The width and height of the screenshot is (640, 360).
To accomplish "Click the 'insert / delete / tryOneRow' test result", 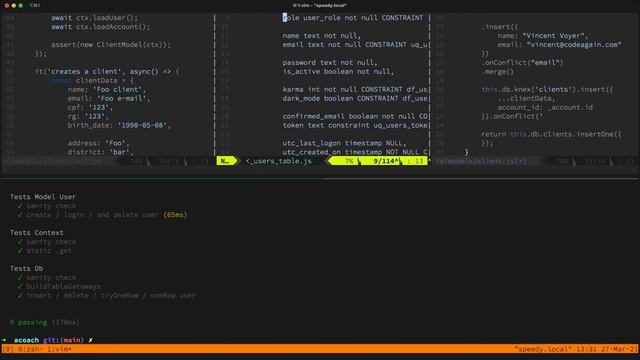I will 111,295.
